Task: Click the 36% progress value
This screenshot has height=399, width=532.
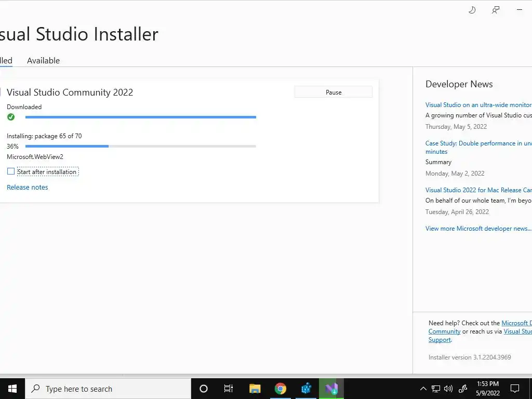Action: click(x=12, y=146)
